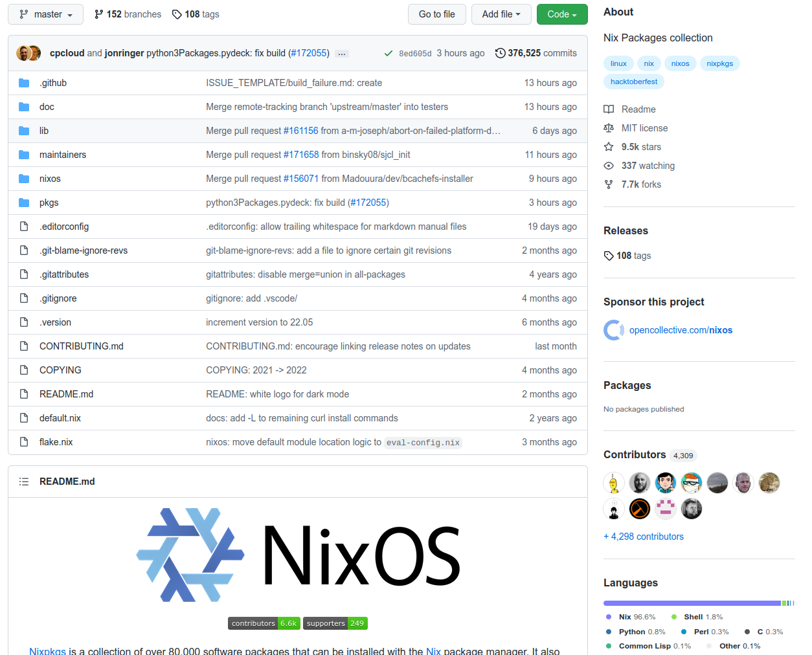Click the .gitattributes file icon

pos(24,274)
